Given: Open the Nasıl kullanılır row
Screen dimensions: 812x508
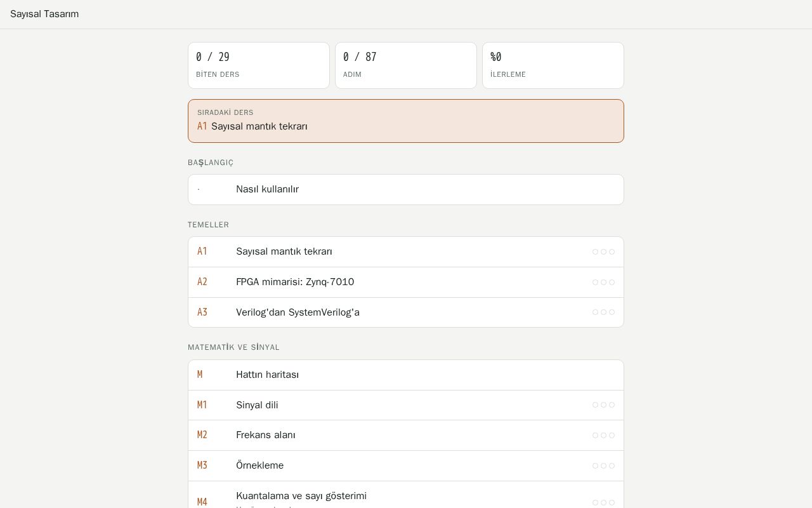Looking at the screenshot, I should tap(406, 189).
